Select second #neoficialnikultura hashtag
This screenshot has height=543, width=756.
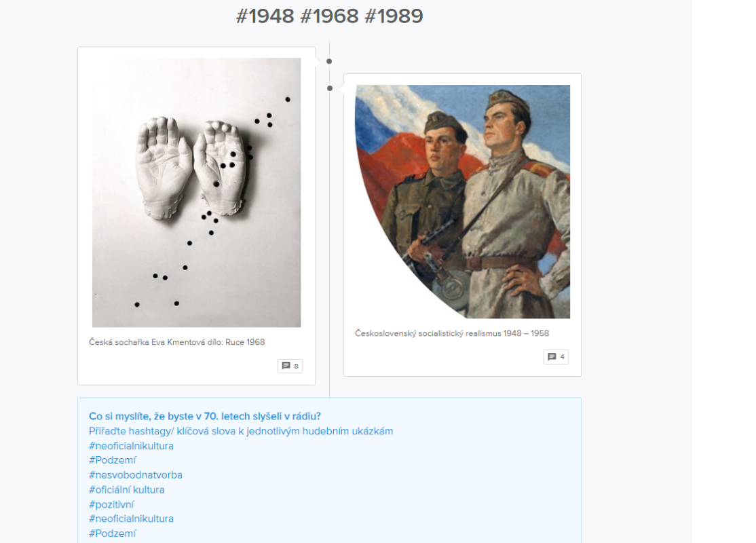131,519
